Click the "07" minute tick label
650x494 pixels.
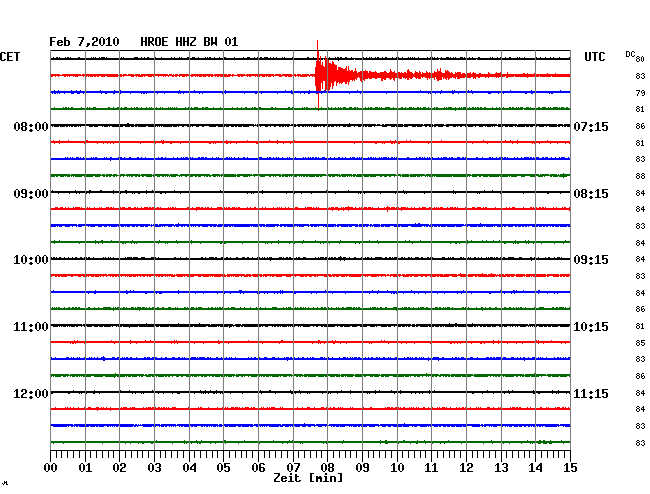(293, 468)
